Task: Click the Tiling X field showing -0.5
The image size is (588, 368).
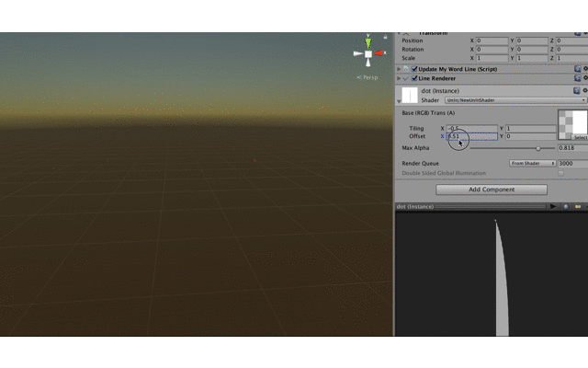Action: 471,129
